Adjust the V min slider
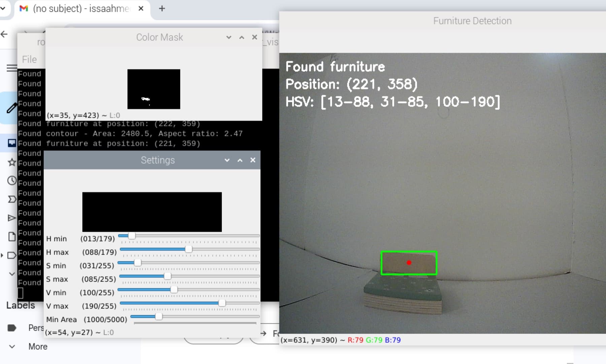The height and width of the screenshot is (364, 606). [x=174, y=290]
